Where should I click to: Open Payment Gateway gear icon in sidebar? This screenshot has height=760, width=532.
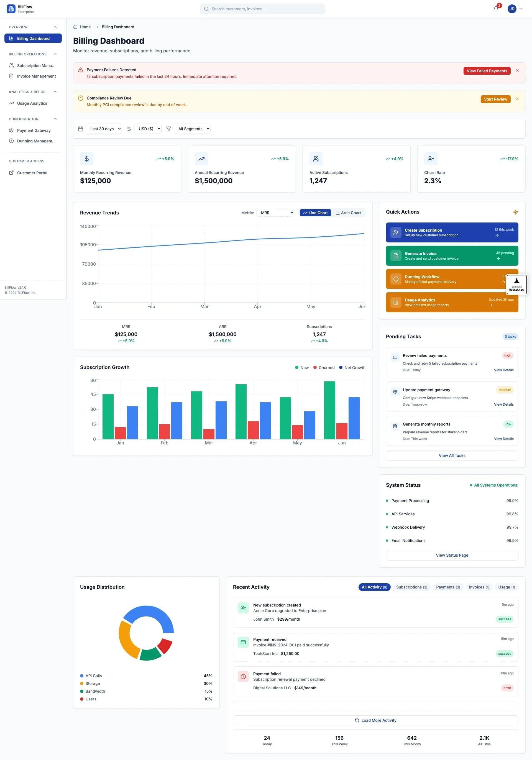coord(11,130)
